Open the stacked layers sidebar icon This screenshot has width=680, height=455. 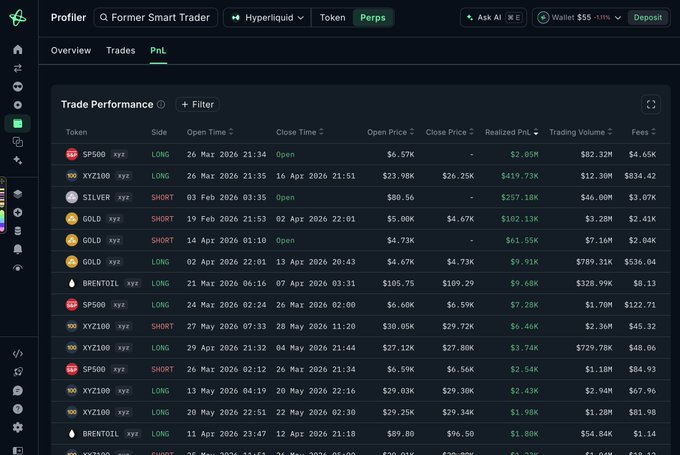[18, 194]
